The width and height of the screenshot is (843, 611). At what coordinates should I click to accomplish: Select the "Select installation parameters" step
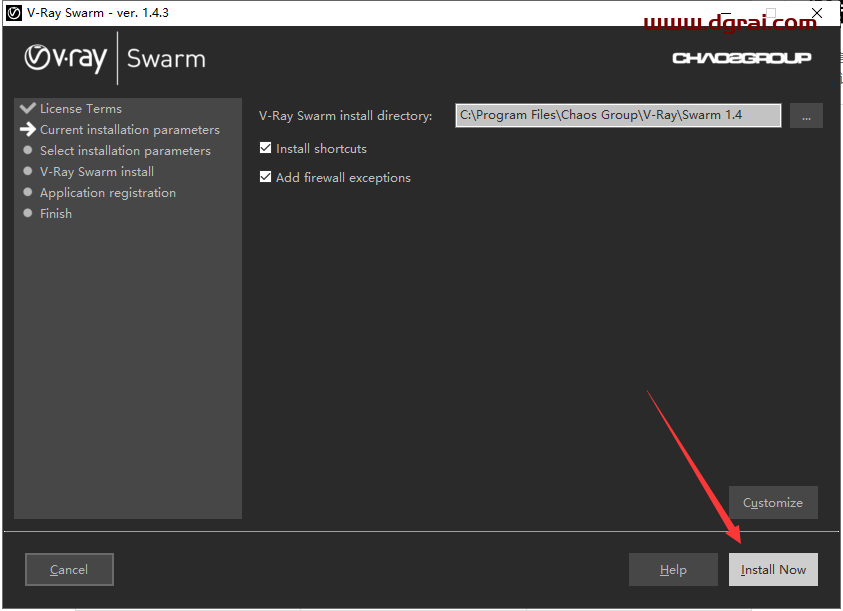(125, 151)
